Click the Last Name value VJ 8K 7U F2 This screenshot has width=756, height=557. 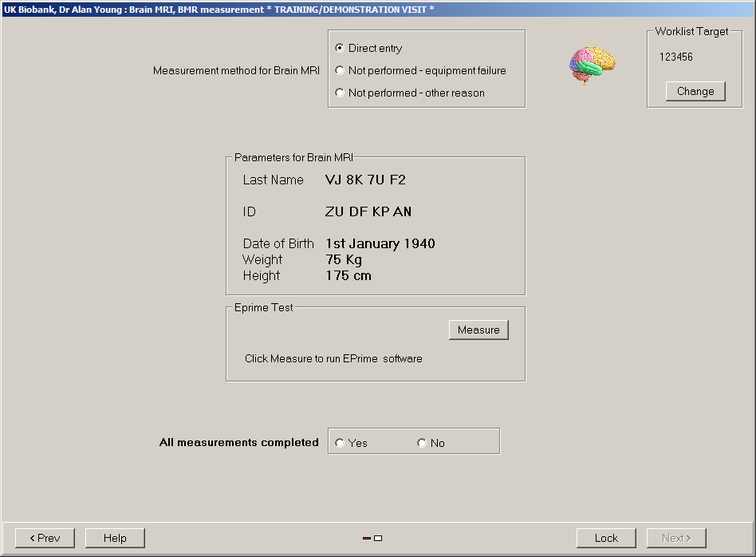pos(365,180)
